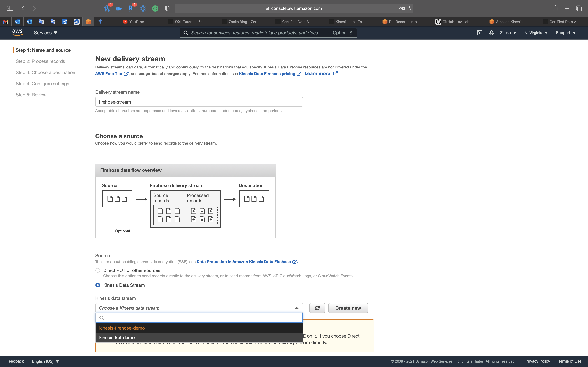Choose kinesis-firehose-demo from the list

122,328
